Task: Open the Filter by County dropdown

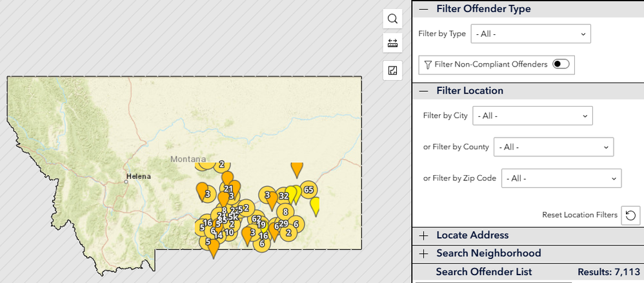Action: point(554,147)
